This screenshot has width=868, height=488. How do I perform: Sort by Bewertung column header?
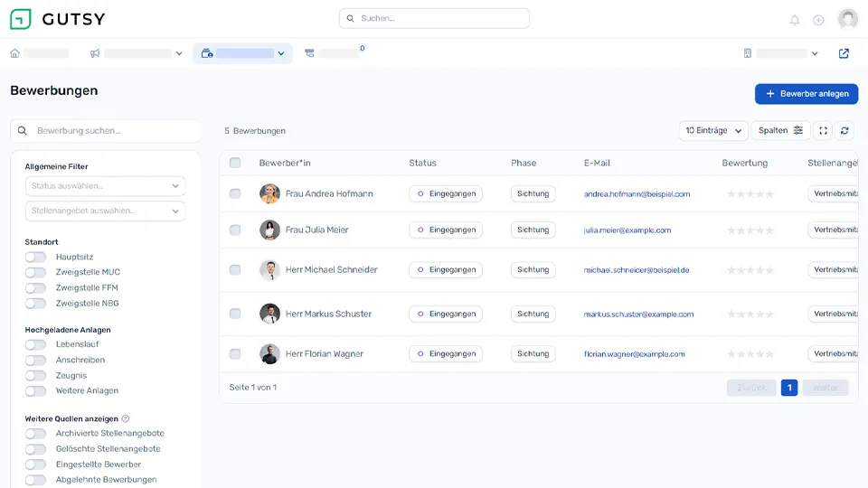[x=744, y=163]
